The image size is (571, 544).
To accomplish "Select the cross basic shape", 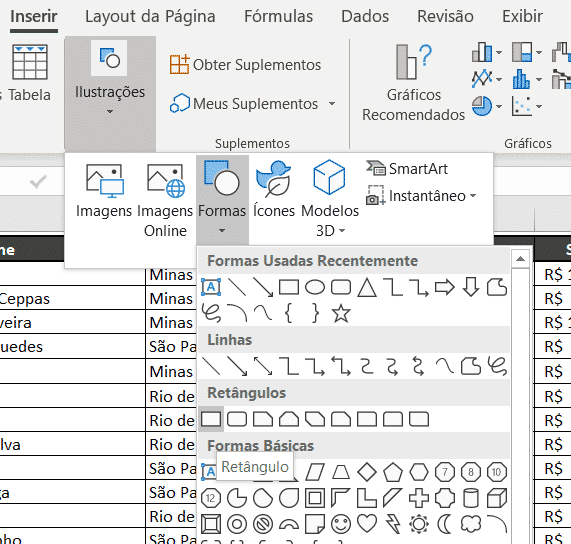I will click(x=419, y=498).
